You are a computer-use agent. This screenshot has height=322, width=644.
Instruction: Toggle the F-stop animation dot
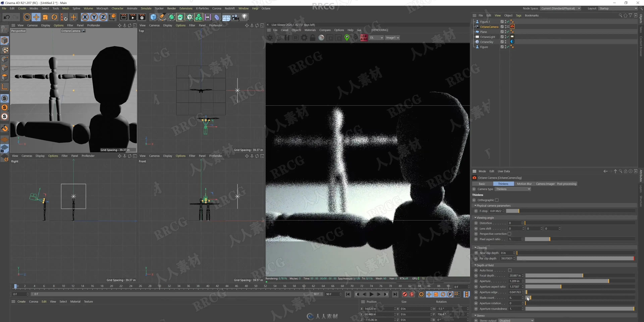pyautogui.click(x=476, y=211)
